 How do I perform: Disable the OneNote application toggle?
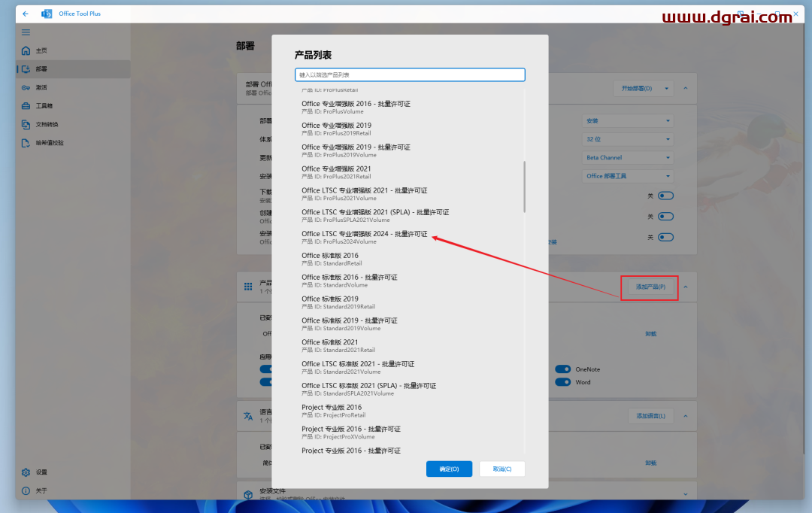[563, 369]
